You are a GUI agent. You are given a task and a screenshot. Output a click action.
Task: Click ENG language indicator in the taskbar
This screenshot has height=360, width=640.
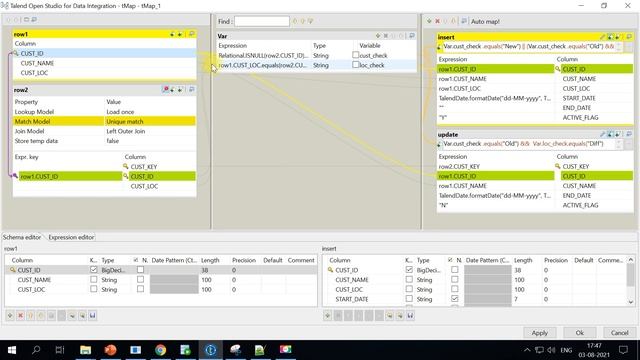(x=566, y=350)
